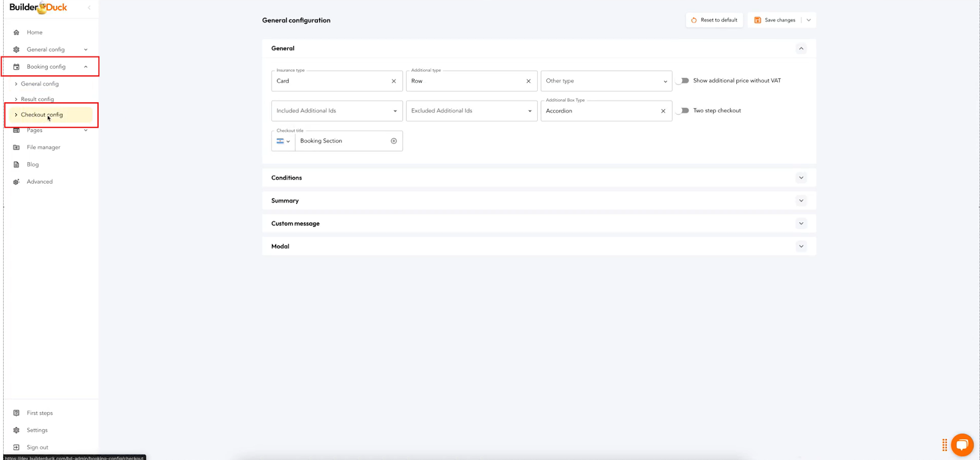Toggle Two step checkout switch

click(683, 111)
